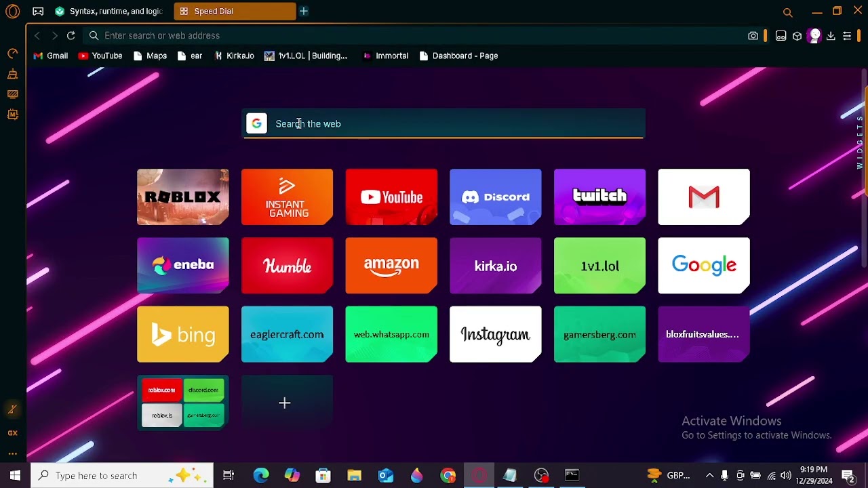
Task: Open GX Control speedometer icon in sidebar
Action: [x=13, y=54]
